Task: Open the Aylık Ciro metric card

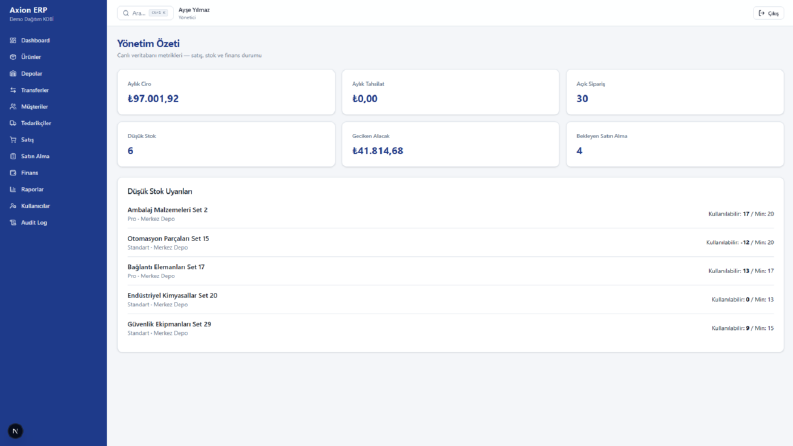Action: 226,92
